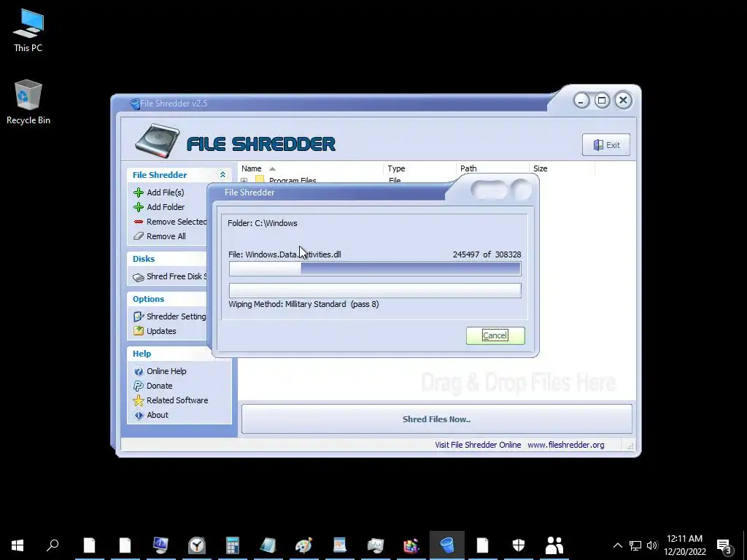747x560 pixels.
Task: Click the Related Software star icon
Action: point(139,400)
